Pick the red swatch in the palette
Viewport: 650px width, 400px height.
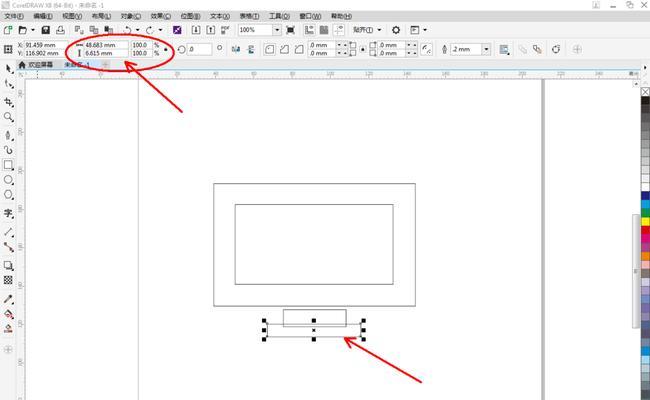click(645, 230)
